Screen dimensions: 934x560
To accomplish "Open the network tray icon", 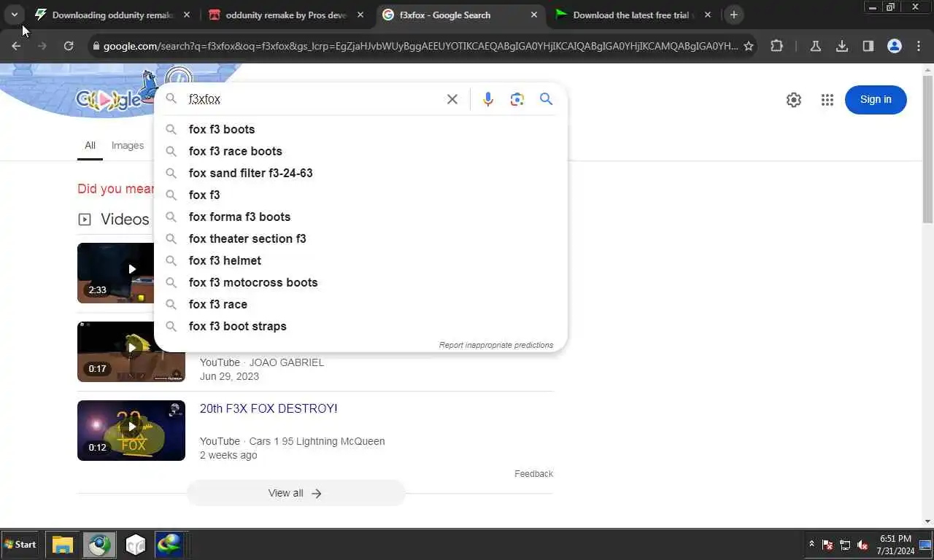I will point(845,545).
